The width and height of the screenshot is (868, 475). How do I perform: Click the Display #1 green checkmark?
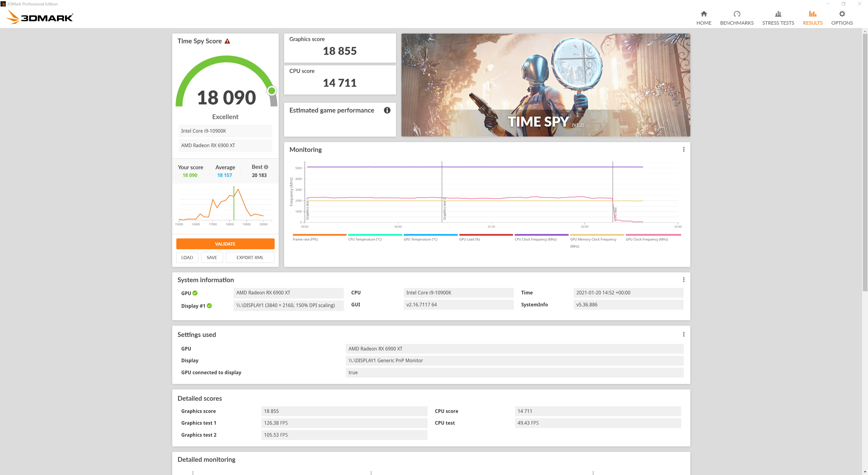[x=209, y=306]
